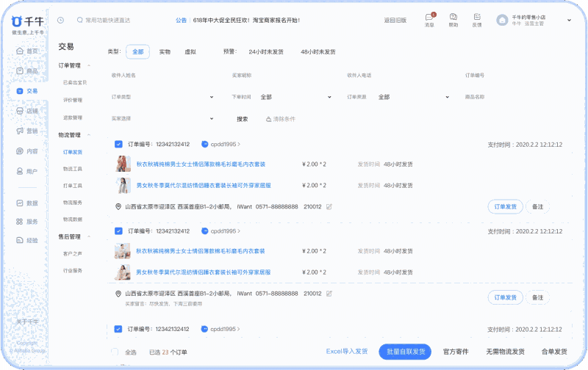The height and width of the screenshot is (370, 588).
Task: Filter by 24小时未发货 warning
Action: pos(266,51)
